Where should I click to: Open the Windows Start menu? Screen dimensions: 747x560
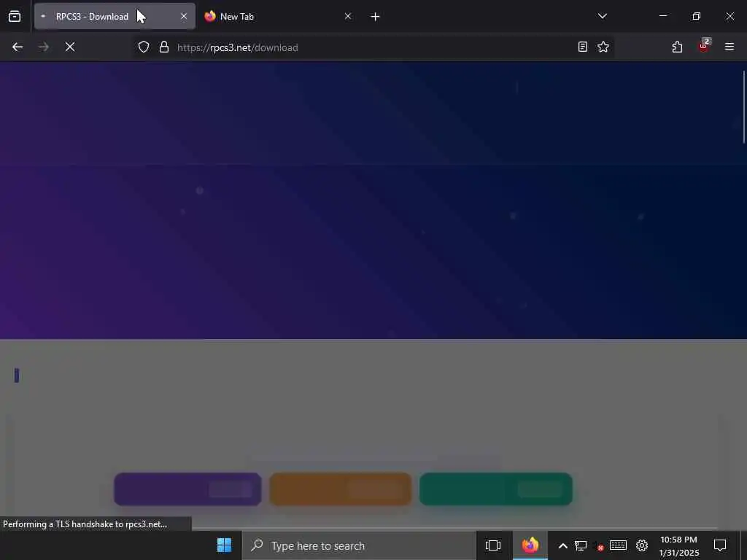tap(224, 545)
